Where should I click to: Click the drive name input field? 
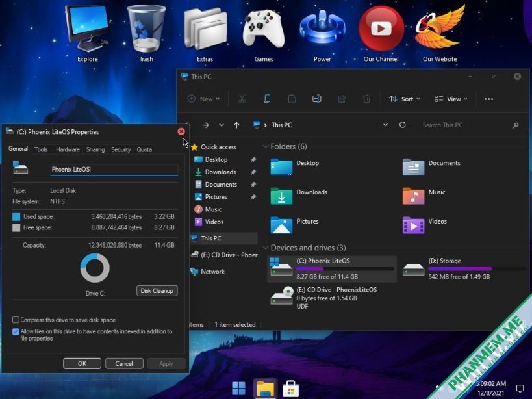tap(114, 170)
